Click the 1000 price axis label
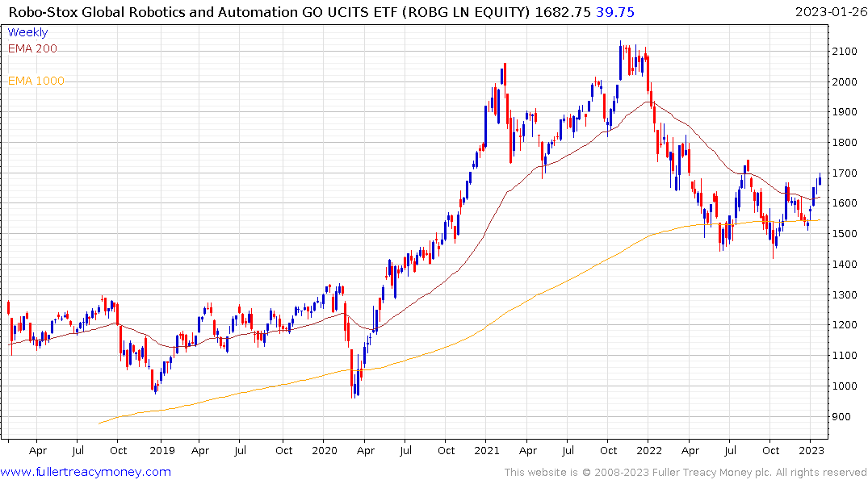The height and width of the screenshot is (484, 868). pos(845,386)
